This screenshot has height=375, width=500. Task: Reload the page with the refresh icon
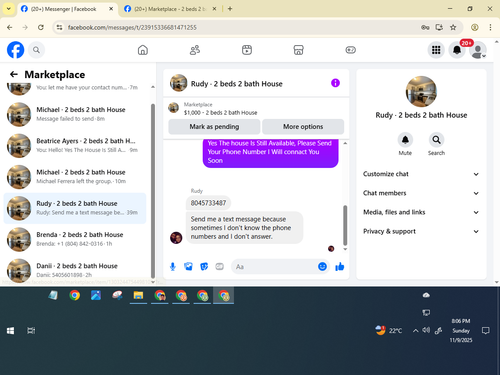point(41,27)
